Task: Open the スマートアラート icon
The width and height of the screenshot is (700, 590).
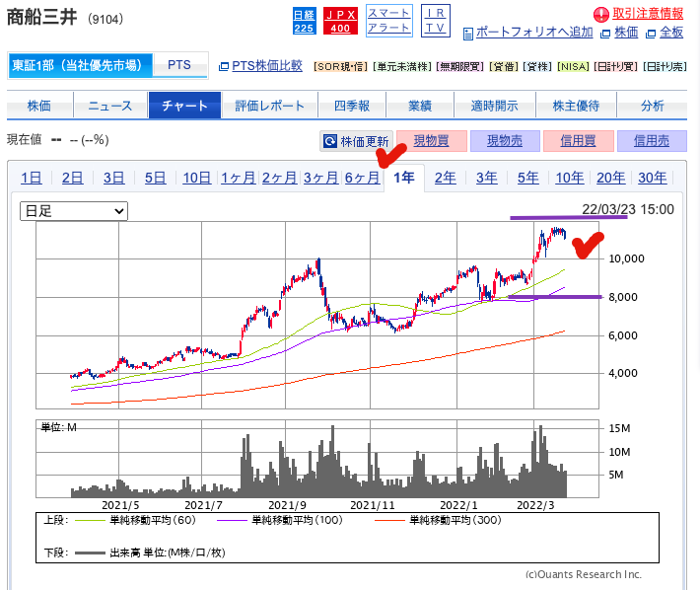Action: 388,21
